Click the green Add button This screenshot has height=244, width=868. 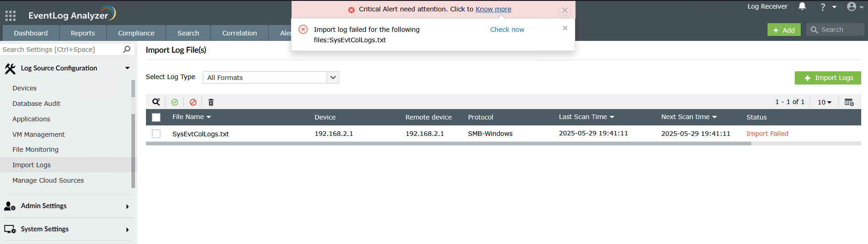coord(784,30)
